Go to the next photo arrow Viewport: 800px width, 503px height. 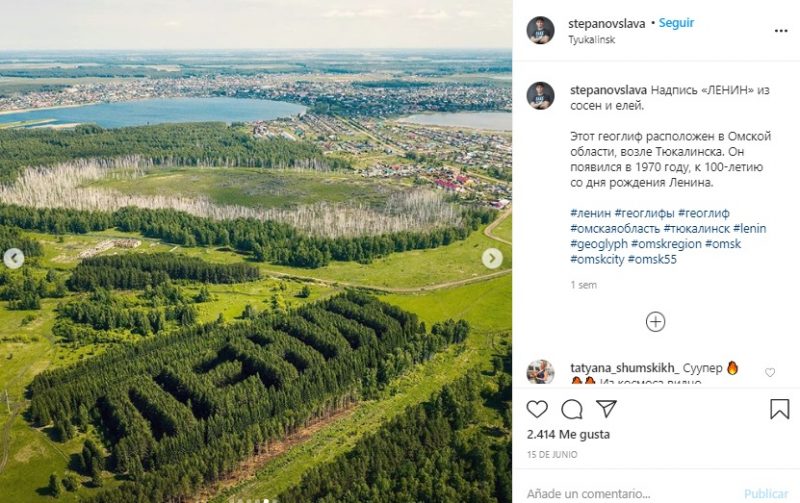(492, 259)
